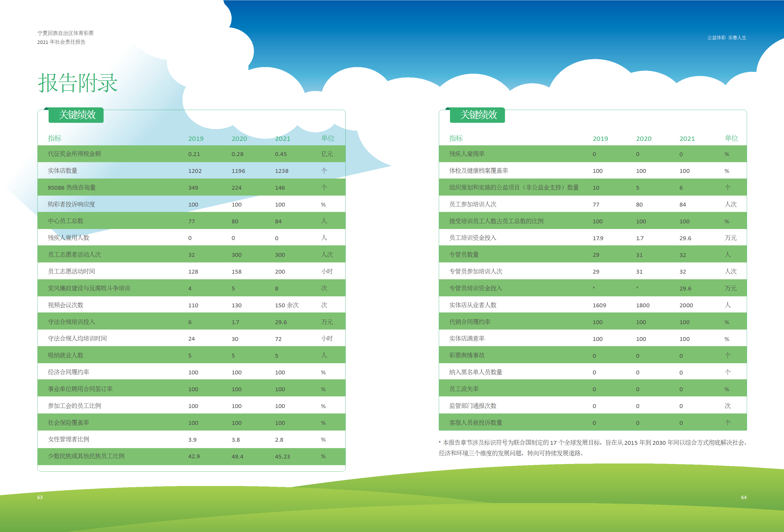This screenshot has width=784, height=532.
Task: Click the page number 63
Action: (x=40, y=497)
